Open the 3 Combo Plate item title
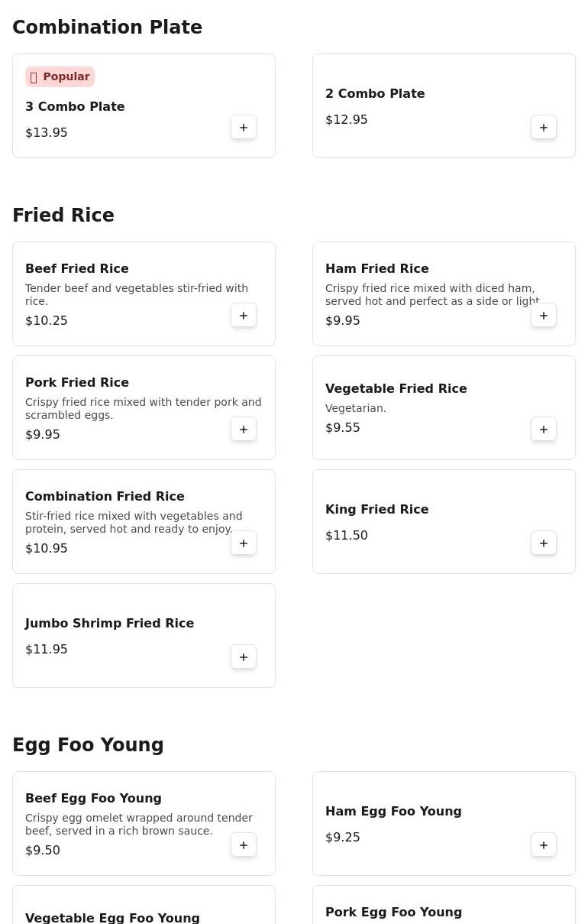 (75, 107)
